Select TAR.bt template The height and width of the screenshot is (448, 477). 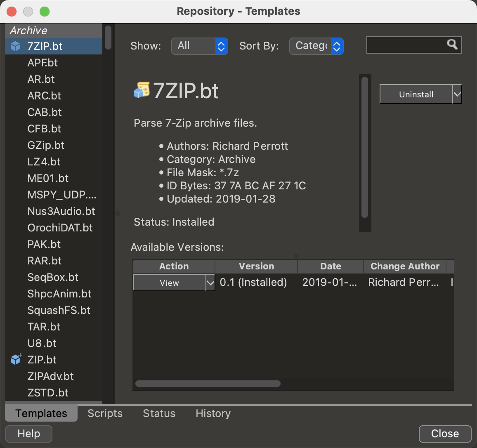[x=54, y=327]
